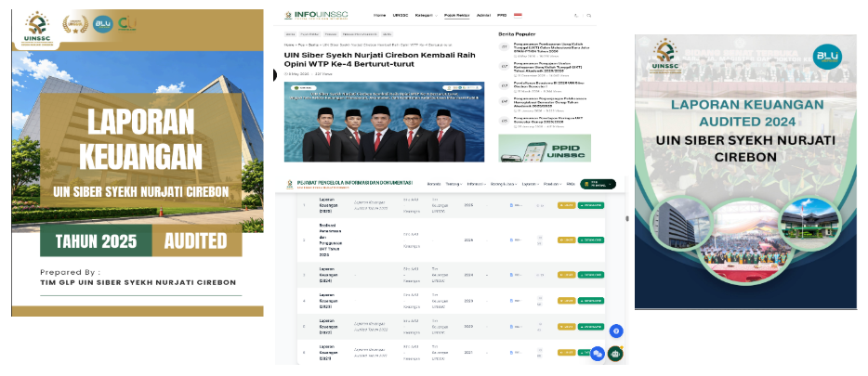Open FAQ on the PPID site menu
868x376 pixels.
coord(571,184)
